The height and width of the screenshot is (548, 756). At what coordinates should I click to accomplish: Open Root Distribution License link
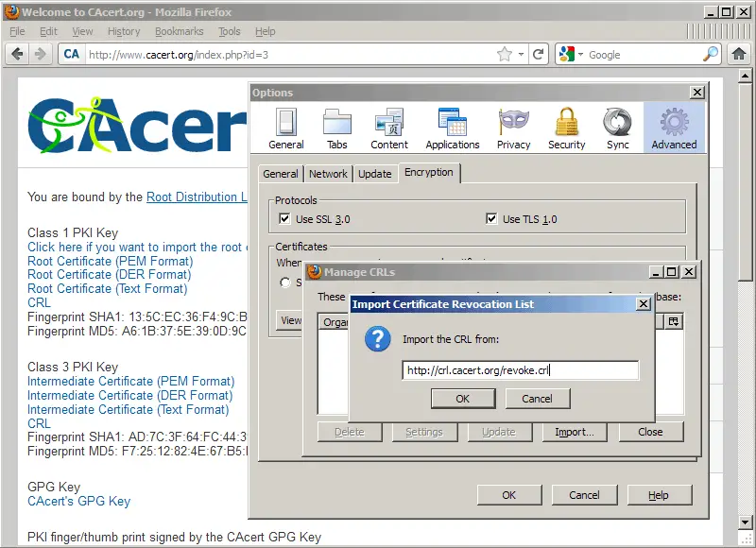197,197
